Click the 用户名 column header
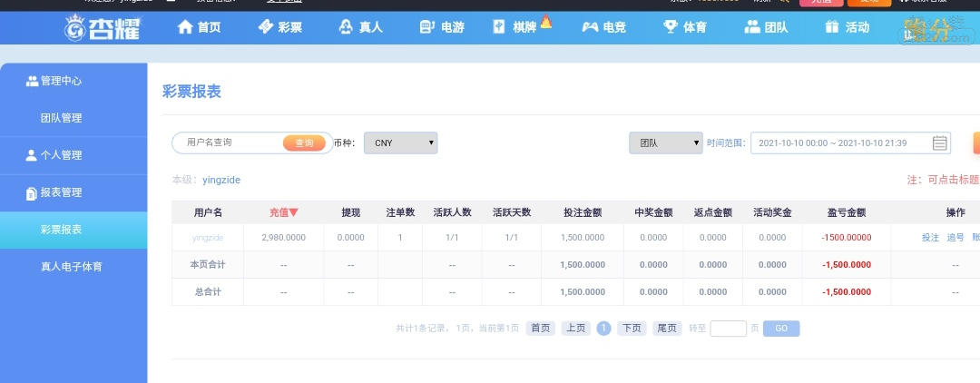Screen dimensions: 980x383 pyautogui.click(x=208, y=212)
